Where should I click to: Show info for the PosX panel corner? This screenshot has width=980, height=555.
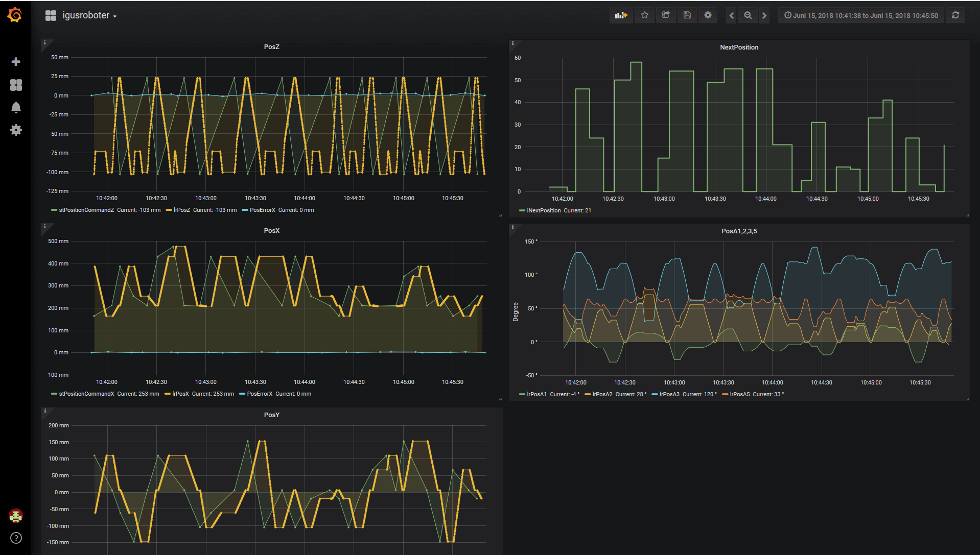(x=44, y=226)
